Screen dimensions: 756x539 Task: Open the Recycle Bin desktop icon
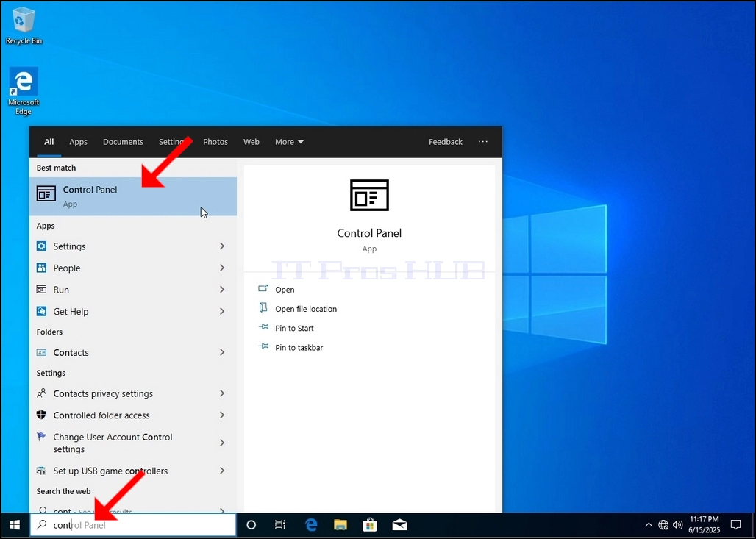(23, 26)
